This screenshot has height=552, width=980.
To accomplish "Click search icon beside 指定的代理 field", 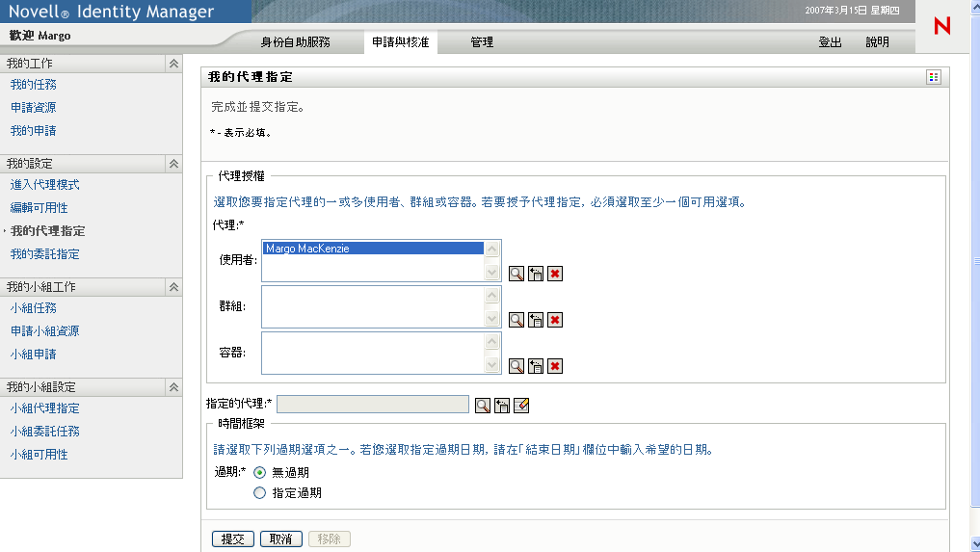I will coord(483,406).
